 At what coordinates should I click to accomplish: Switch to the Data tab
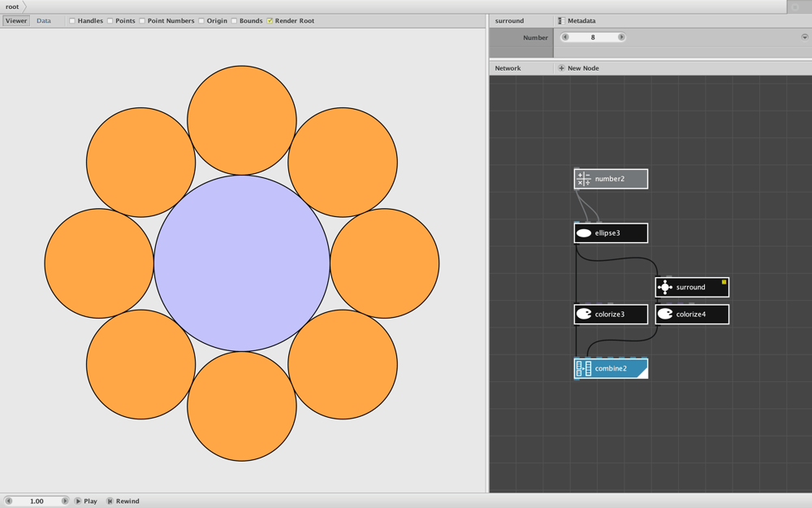(44, 21)
